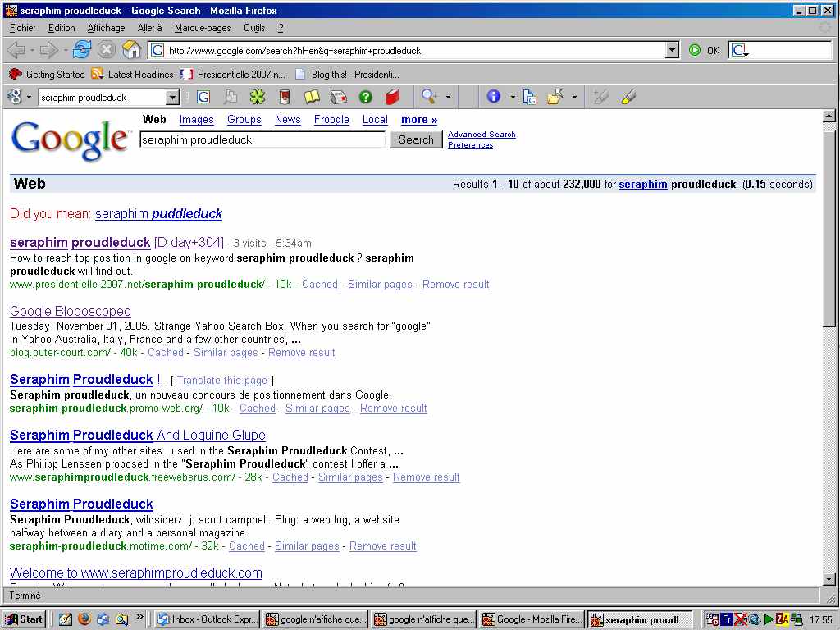
Task: Switch to Google Groups tab
Action: point(244,120)
